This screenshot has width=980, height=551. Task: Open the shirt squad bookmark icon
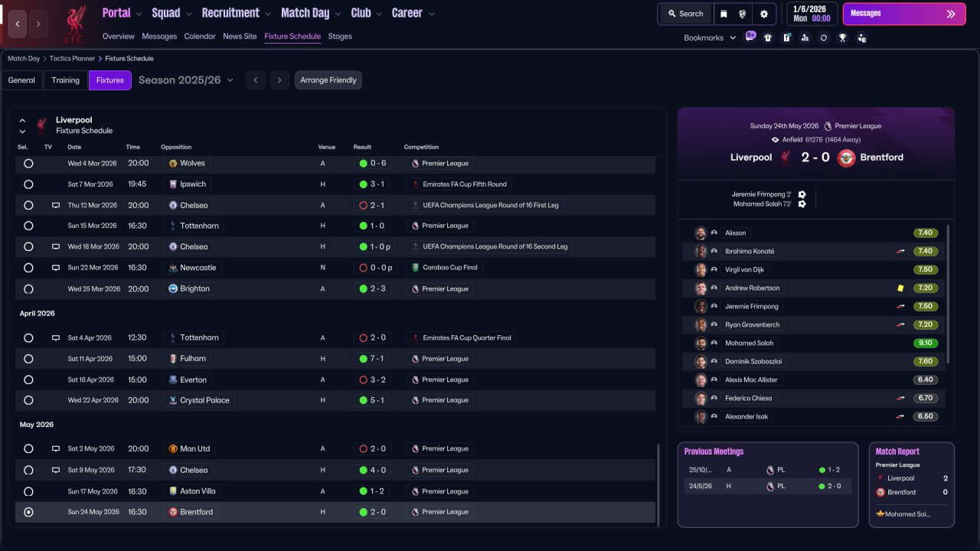tap(768, 37)
